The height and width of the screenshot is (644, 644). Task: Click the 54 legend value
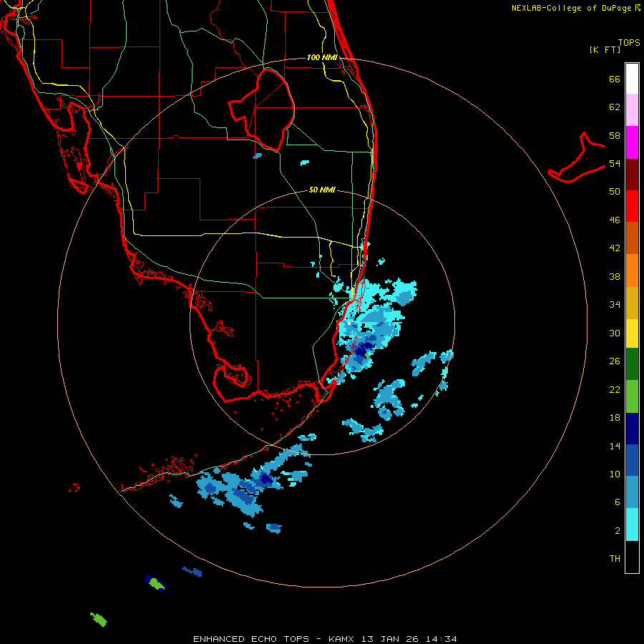pyautogui.click(x=615, y=163)
